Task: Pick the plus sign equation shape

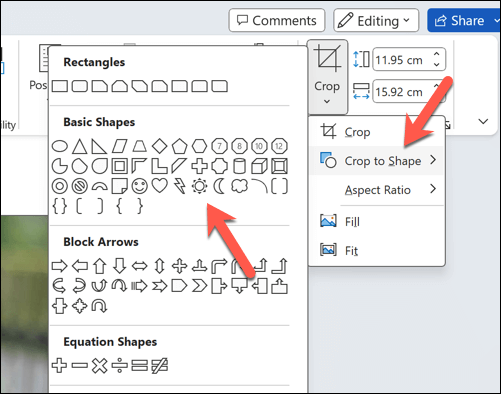Action: click(x=59, y=366)
